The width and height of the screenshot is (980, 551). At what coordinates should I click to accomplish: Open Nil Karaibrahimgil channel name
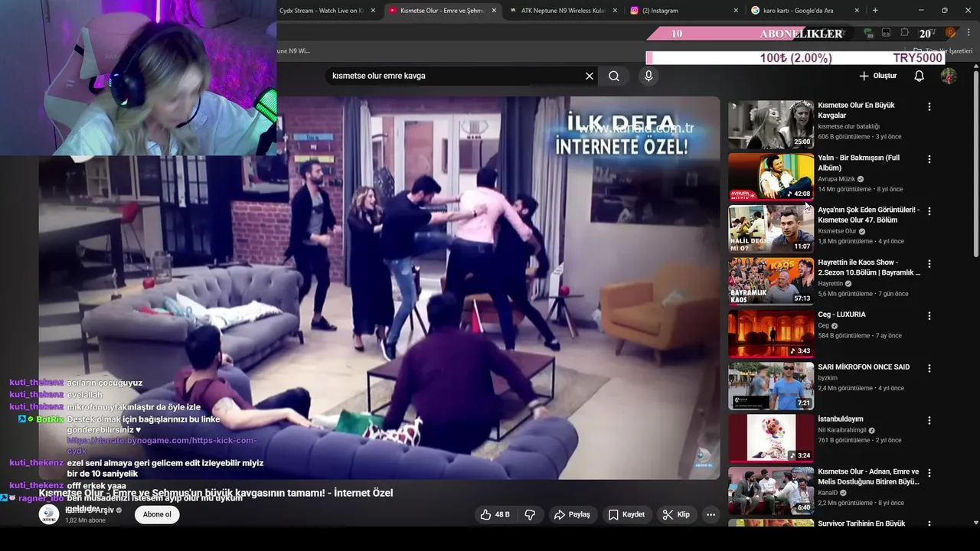tap(842, 430)
